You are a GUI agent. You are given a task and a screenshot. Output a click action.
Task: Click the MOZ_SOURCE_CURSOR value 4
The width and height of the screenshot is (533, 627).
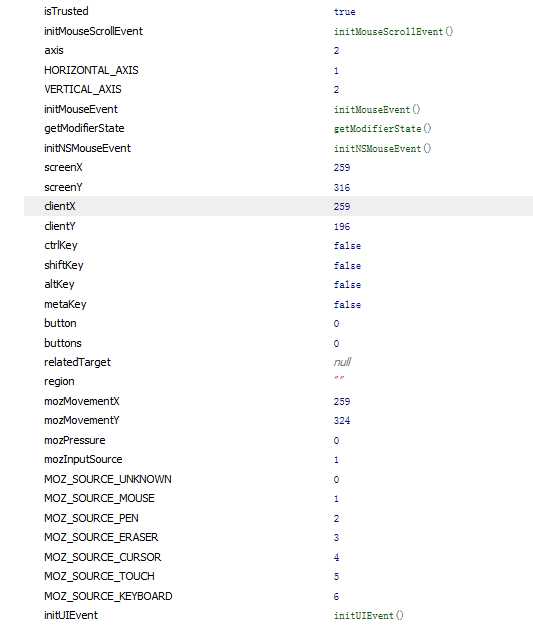[336, 557]
